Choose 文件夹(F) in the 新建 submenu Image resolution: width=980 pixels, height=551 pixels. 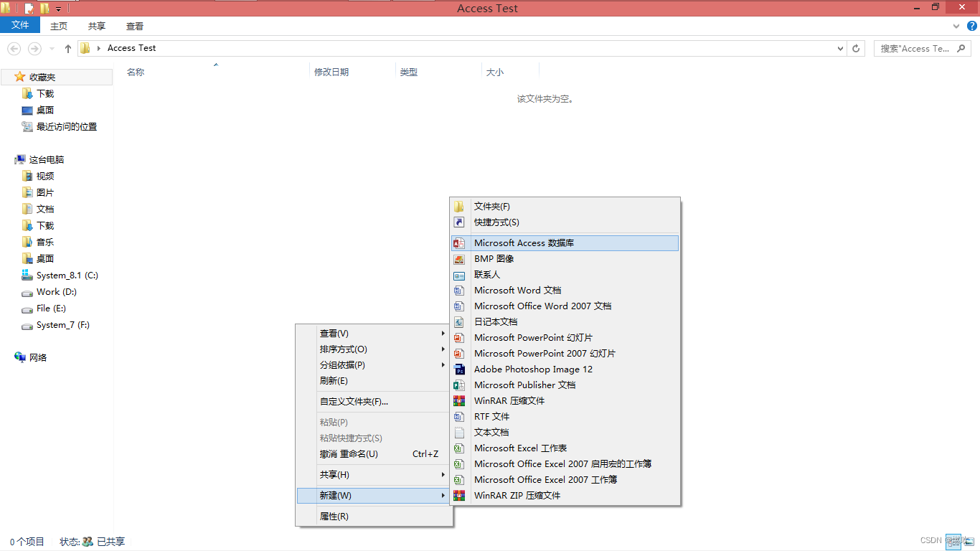click(x=565, y=207)
